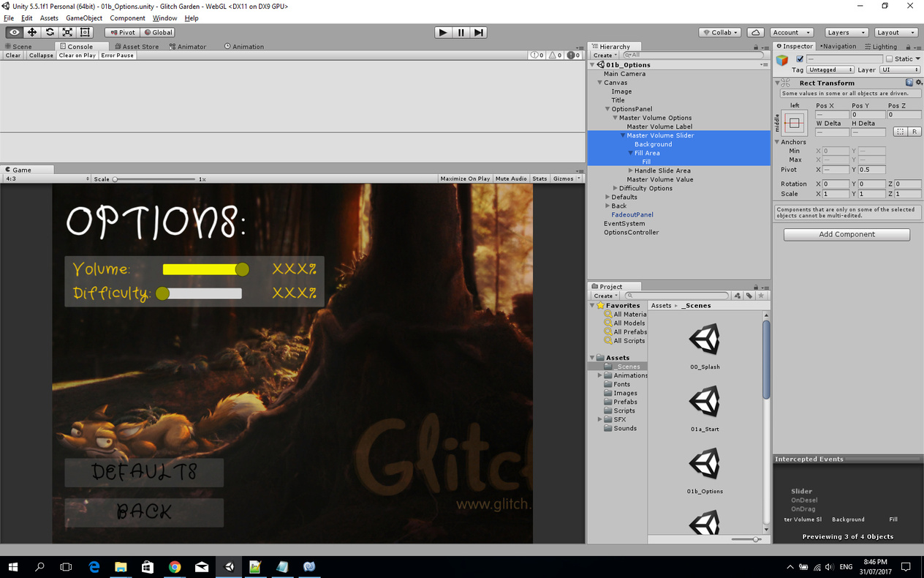Screen dimensions: 924x578
Task: Toggle Clear on Play in Console
Action: tap(77, 56)
